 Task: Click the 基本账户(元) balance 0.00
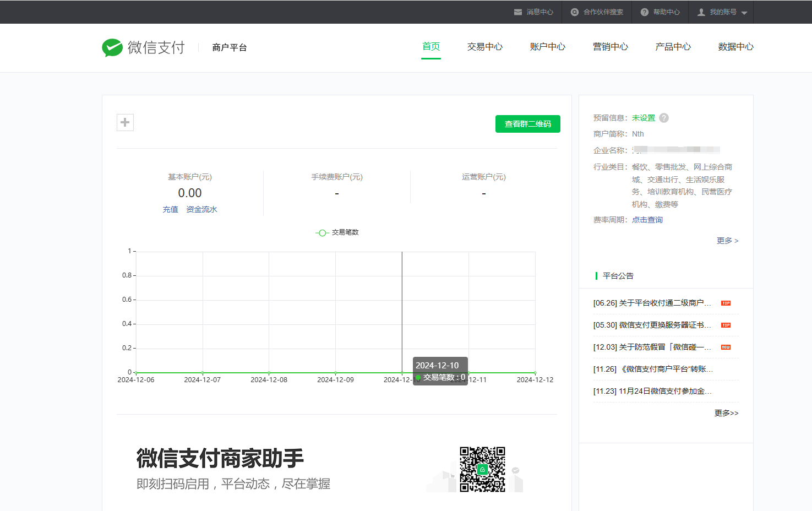(x=190, y=193)
